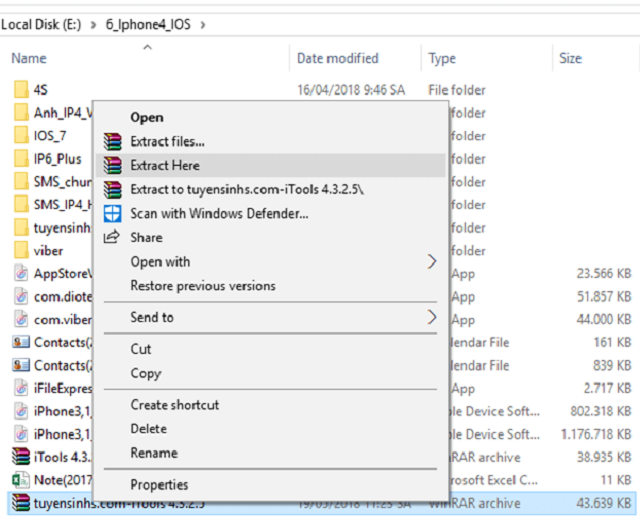Select Scan with Windows Defender...
This screenshot has width=640, height=529.
tap(270, 213)
